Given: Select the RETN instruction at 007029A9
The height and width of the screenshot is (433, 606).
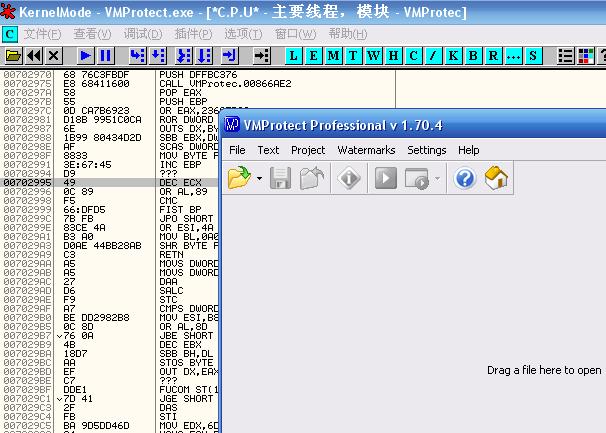Looking at the screenshot, I should (172, 255).
